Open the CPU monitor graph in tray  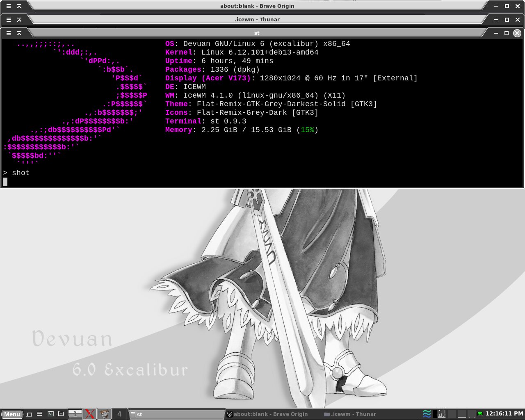442,414
